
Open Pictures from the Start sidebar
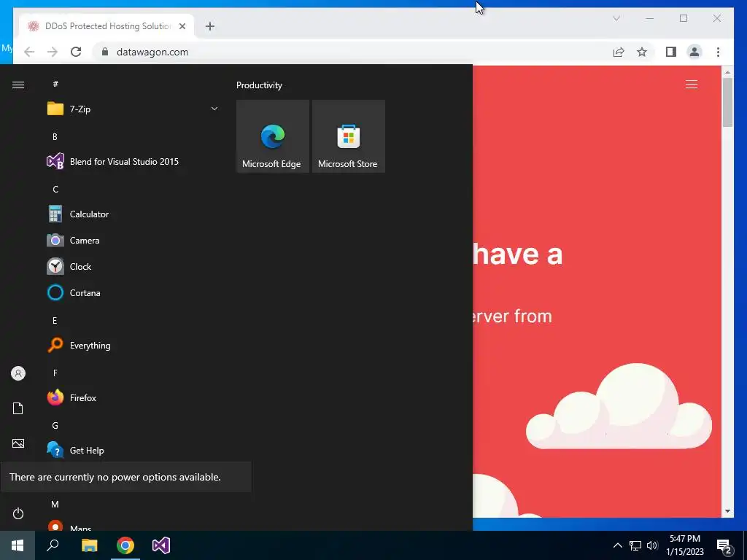pos(18,443)
